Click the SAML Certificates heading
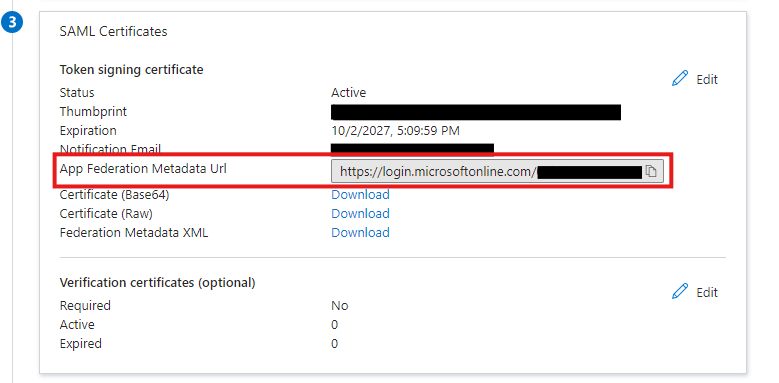The image size is (779, 383). pos(113,31)
